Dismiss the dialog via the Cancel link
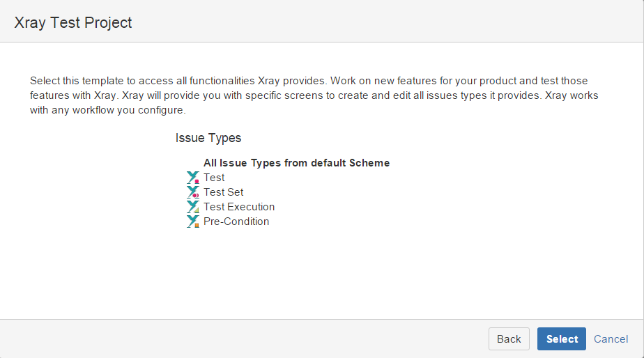The height and width of the screenshot is (358, 644). click(611, 339)
